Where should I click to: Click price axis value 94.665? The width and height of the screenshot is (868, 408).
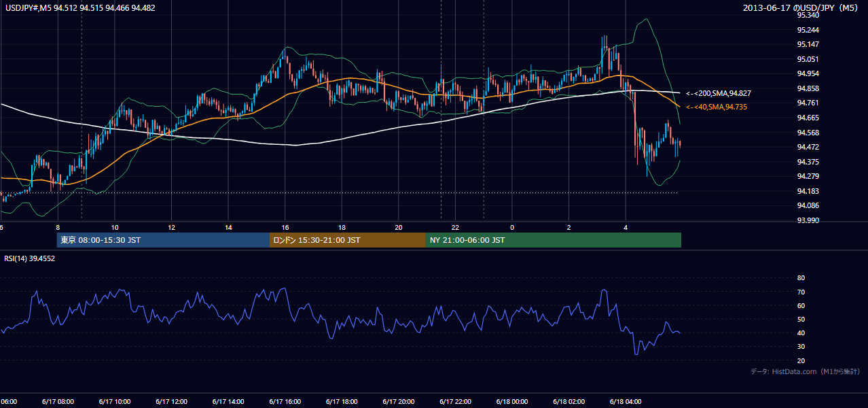808,118
